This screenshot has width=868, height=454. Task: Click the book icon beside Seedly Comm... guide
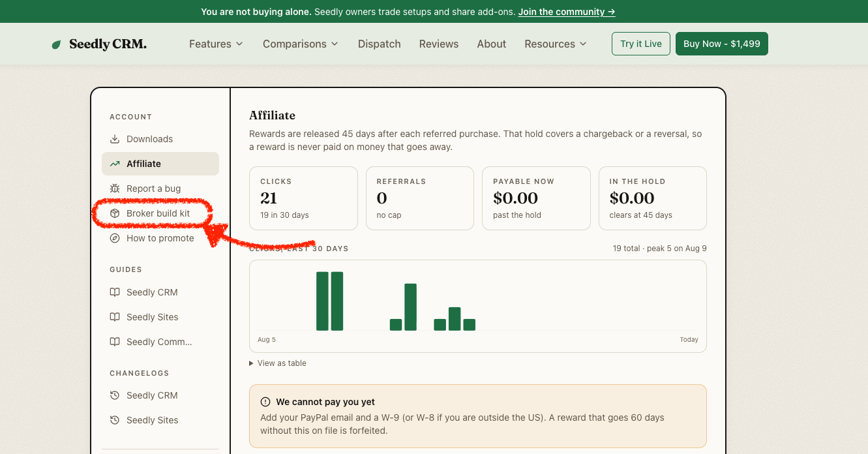pyautogui.click(x=115, y=342)
